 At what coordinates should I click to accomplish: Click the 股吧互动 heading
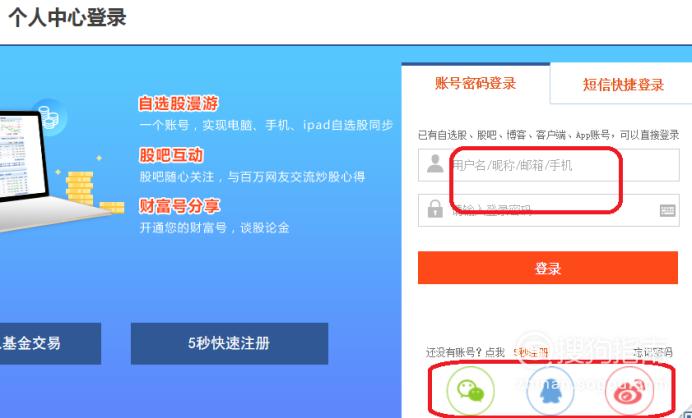171,155
